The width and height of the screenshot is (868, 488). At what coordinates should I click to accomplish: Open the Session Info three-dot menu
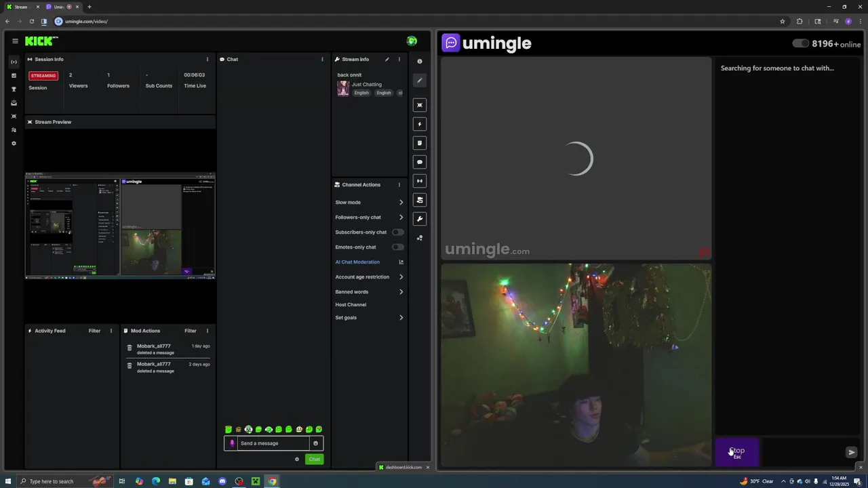(208, 59)
